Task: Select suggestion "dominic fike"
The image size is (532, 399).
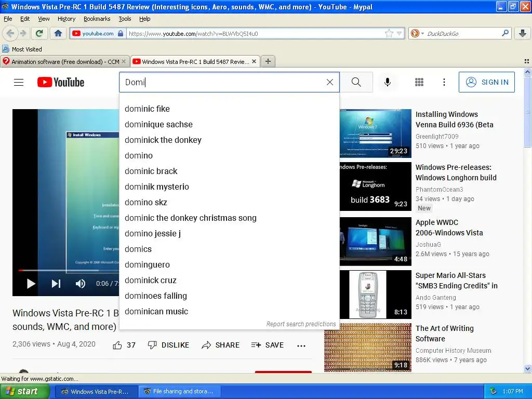Action: [x=229, y=109]
